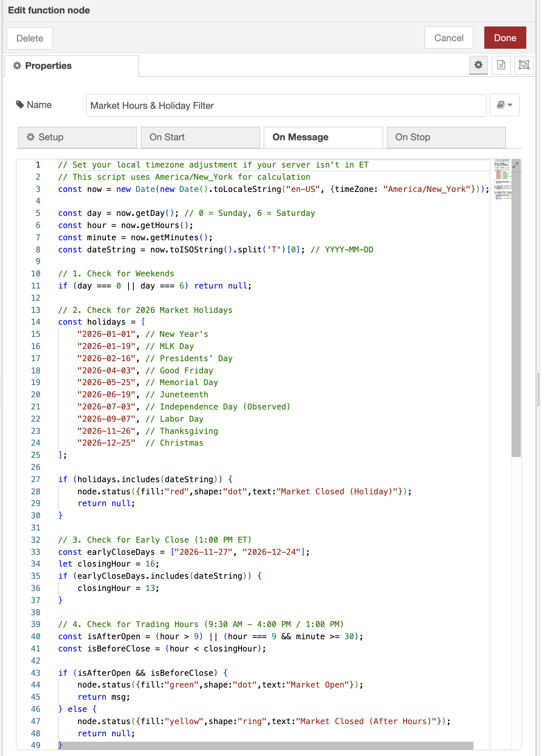
Task: Open the node appearance settings icon
Action: [x=524, y=65]
